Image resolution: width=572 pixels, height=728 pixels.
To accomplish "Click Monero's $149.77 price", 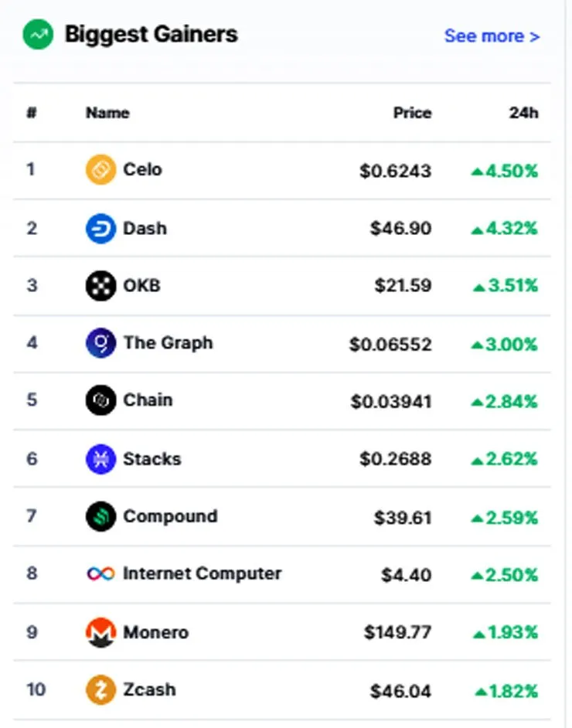I will pos(398,632).
